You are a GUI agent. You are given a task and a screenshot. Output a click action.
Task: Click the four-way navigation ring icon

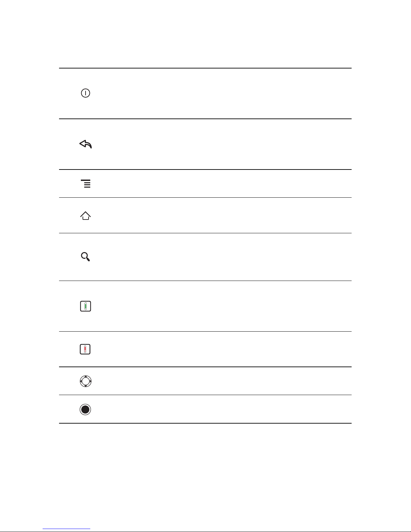(x=86, y=381)
